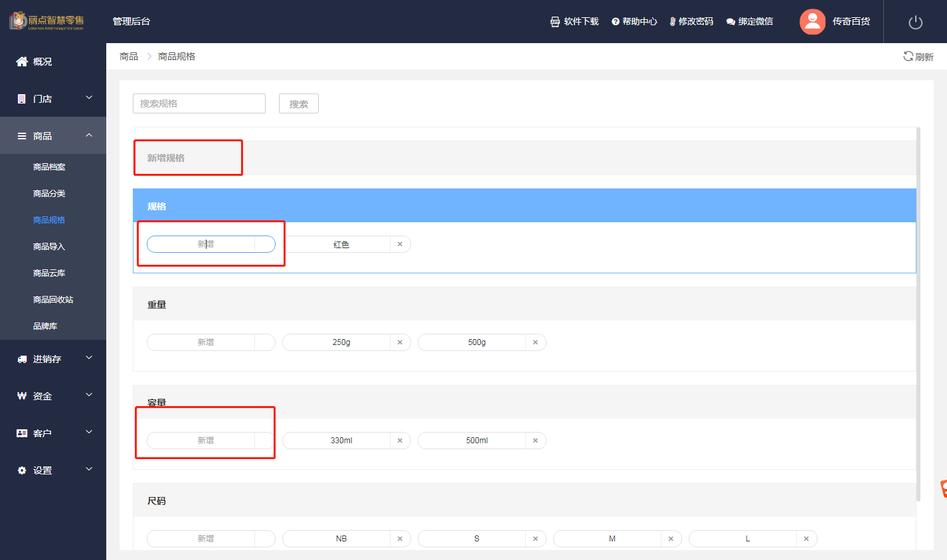Collapse the 商品 menu chevron
947x560 pixels.
(x=89, y=135)
